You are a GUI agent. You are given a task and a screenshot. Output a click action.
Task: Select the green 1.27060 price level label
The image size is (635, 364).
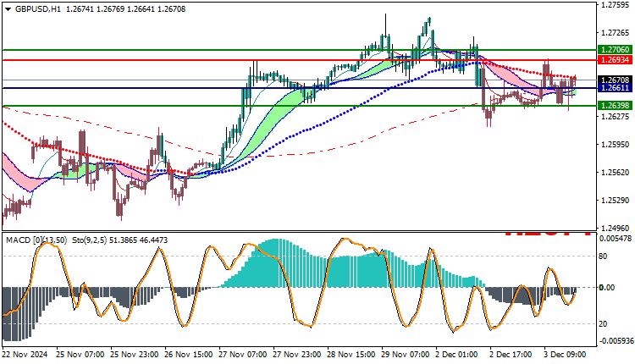click(x=616, y=49)
